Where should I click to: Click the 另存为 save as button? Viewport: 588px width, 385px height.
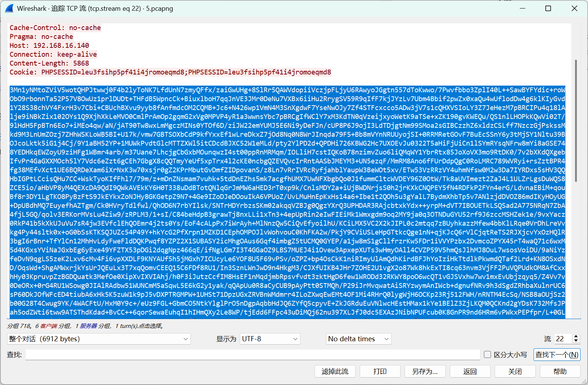[425, 371]
